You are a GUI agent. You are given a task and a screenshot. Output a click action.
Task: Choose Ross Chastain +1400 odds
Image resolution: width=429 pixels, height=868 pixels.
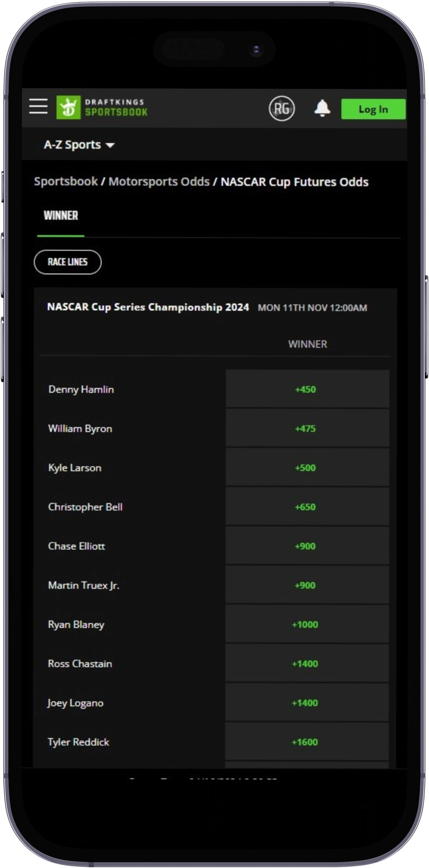[x=307, y=664]
